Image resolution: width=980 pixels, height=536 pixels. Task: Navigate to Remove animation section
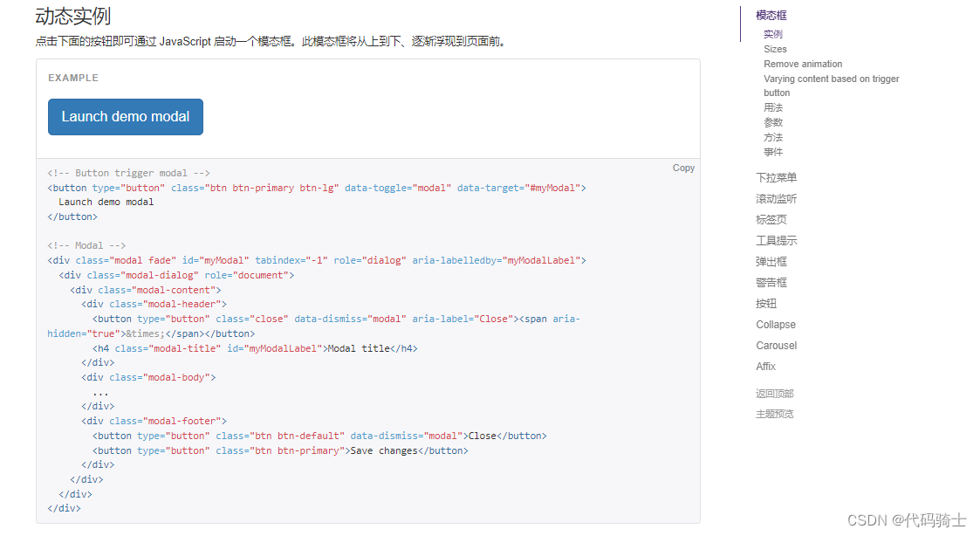click(803, 64)
